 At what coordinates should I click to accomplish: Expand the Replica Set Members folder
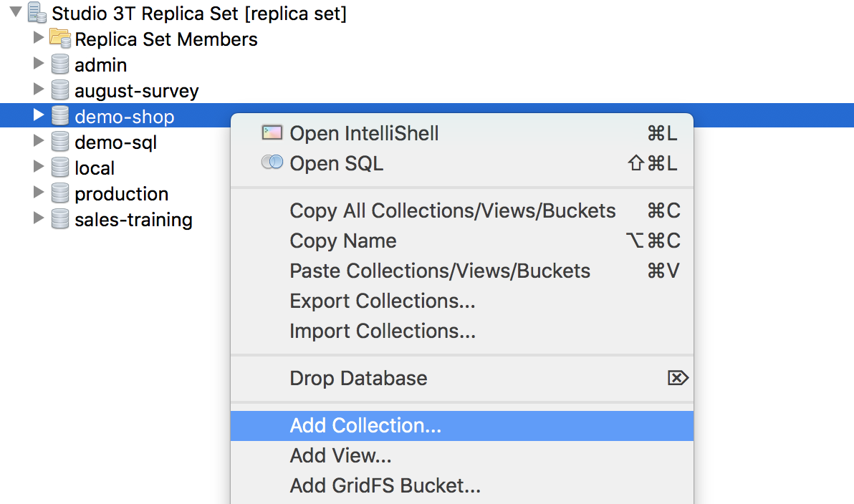39,38
